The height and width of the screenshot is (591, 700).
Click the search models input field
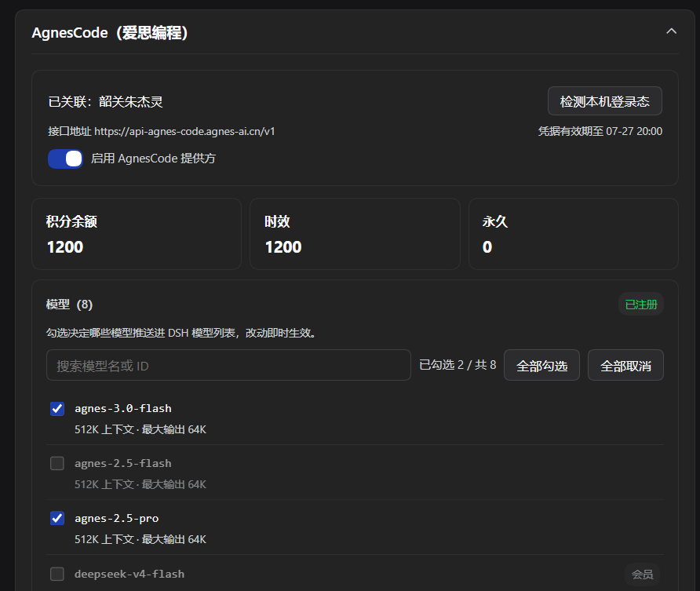228,366
